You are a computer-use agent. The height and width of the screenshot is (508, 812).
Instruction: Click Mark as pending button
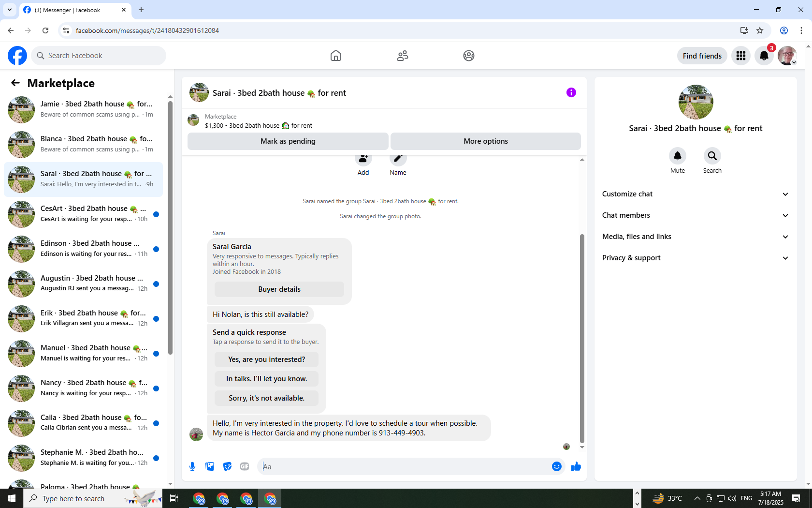(288, 141)
